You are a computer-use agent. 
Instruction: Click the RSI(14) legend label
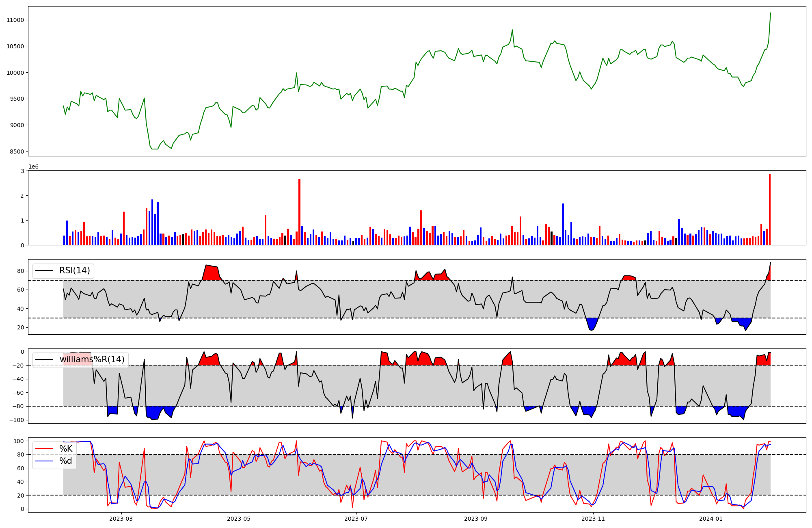coord(74,270)
